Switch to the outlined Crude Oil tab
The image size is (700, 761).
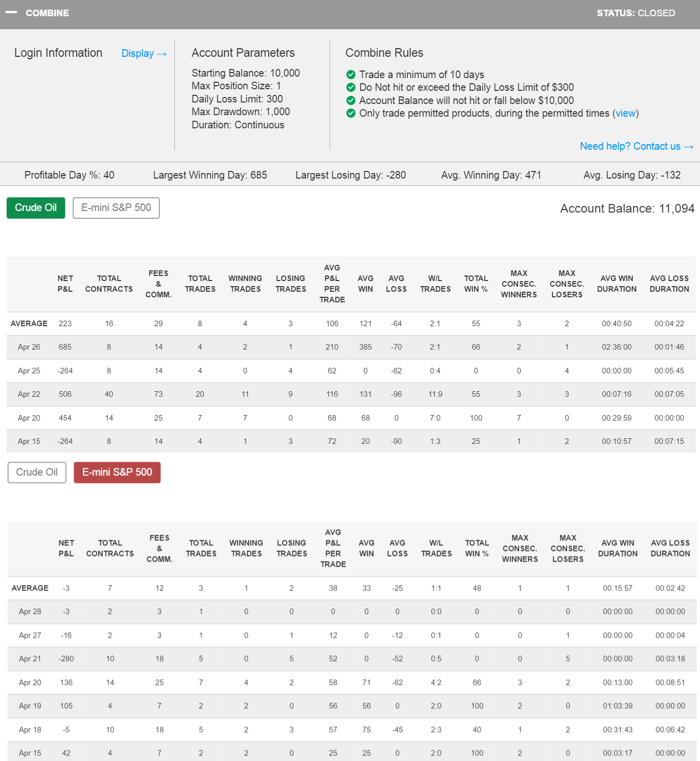37,472
